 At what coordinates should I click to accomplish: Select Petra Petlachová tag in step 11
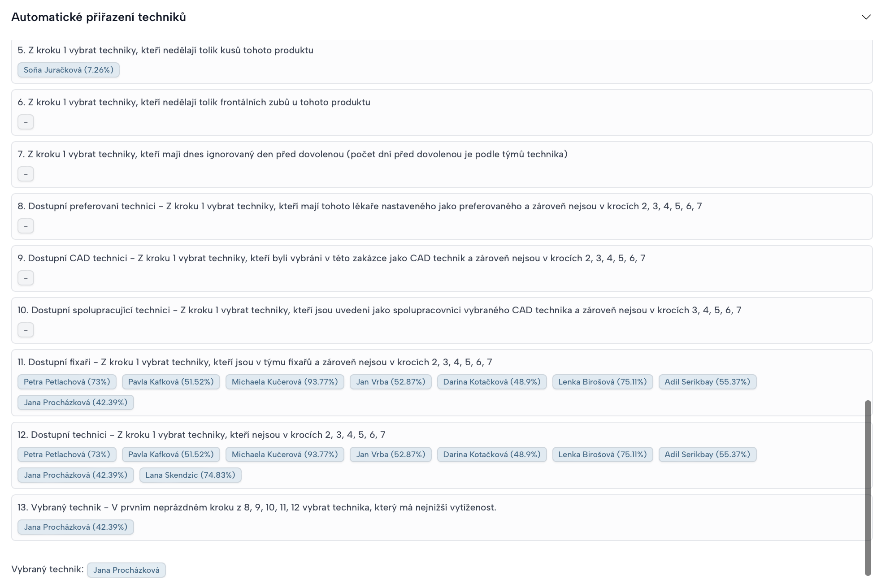click(67, 382)
